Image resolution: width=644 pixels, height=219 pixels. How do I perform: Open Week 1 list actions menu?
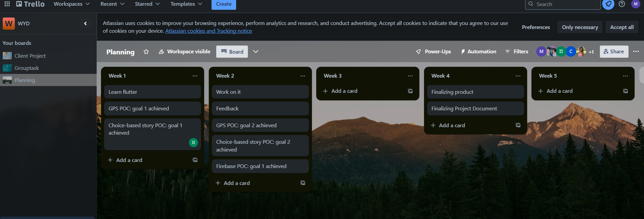click(195, 76)
